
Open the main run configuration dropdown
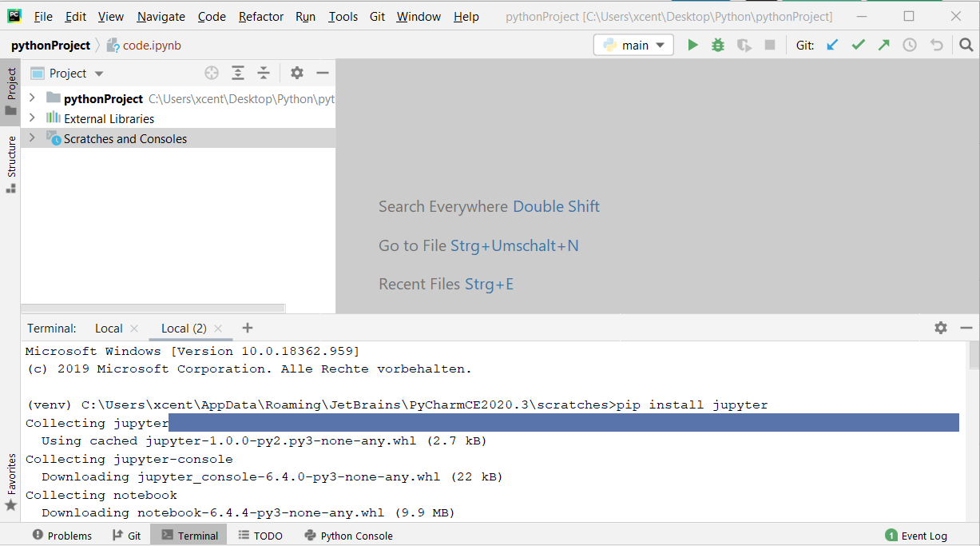(x=634, y=46)
